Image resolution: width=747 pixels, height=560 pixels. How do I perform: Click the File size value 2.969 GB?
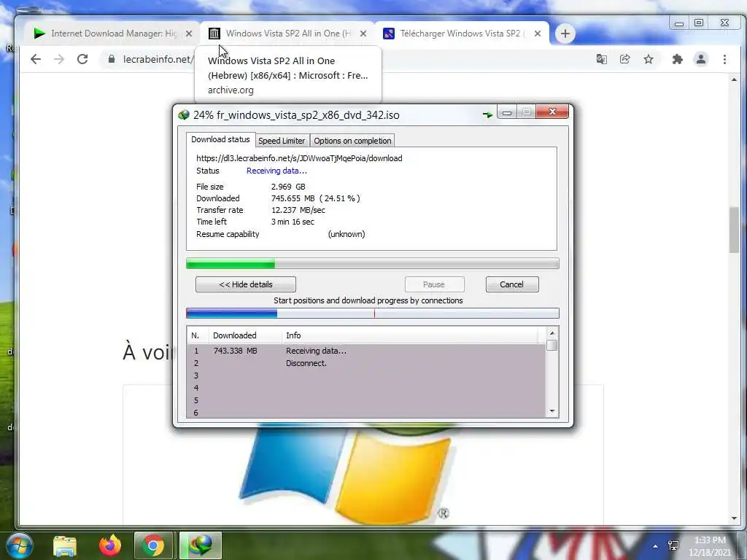click(x=288, y=187)
